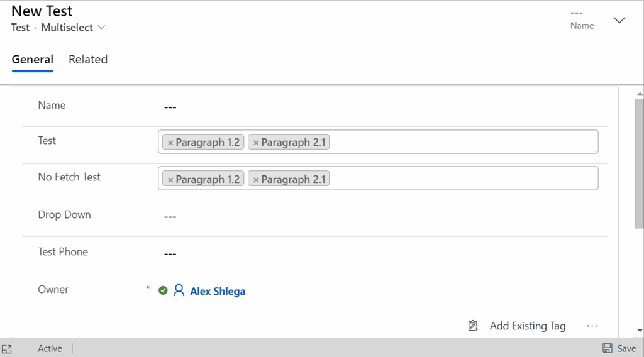Viewport: 644px width, 357px height.
Task: Open the more commands ellipsis menu
Action: 592,326
